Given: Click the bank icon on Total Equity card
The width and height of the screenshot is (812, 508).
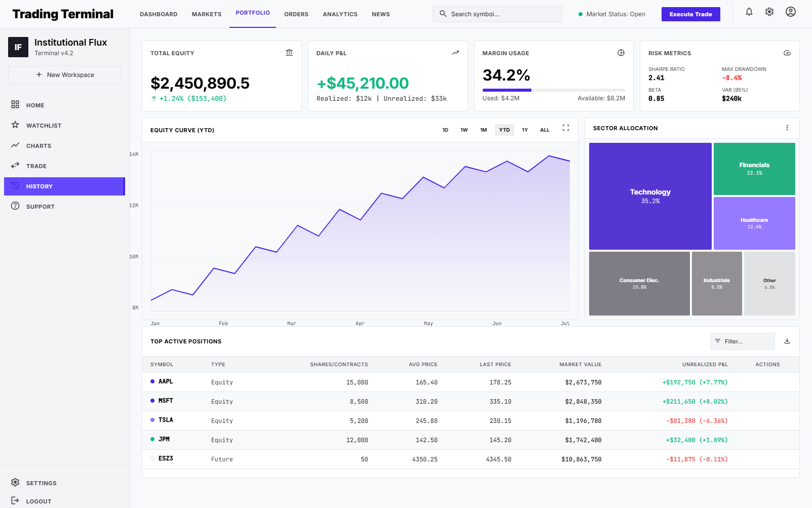Looking at the screenshot, I should tap(289, 53).
